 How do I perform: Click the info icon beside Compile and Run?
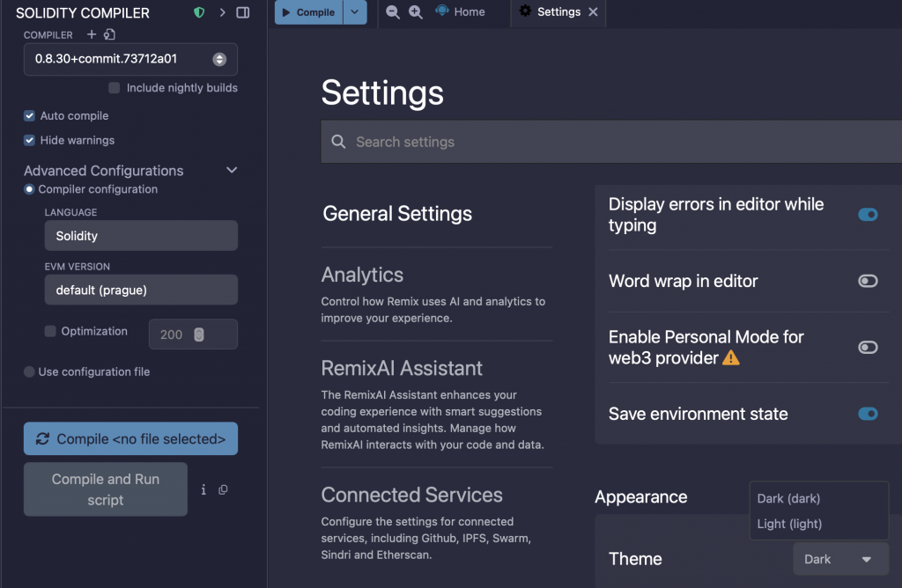coord(203,489)
